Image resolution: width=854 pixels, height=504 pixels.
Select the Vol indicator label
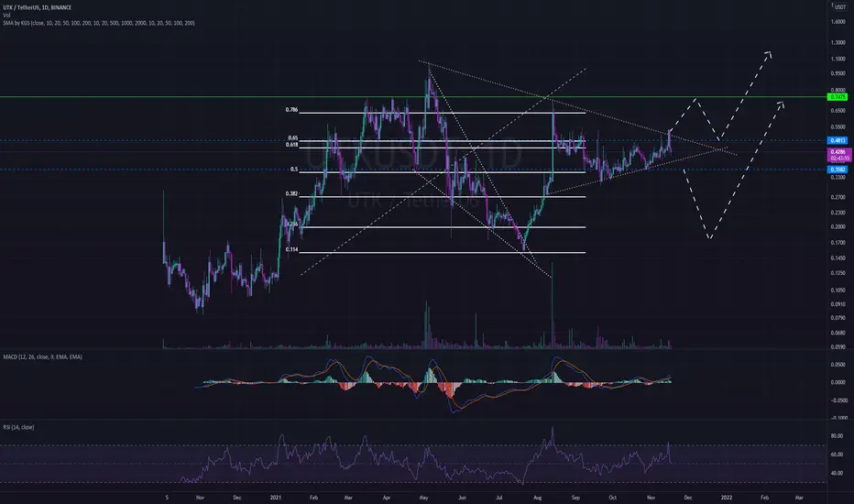pos(6,16)
